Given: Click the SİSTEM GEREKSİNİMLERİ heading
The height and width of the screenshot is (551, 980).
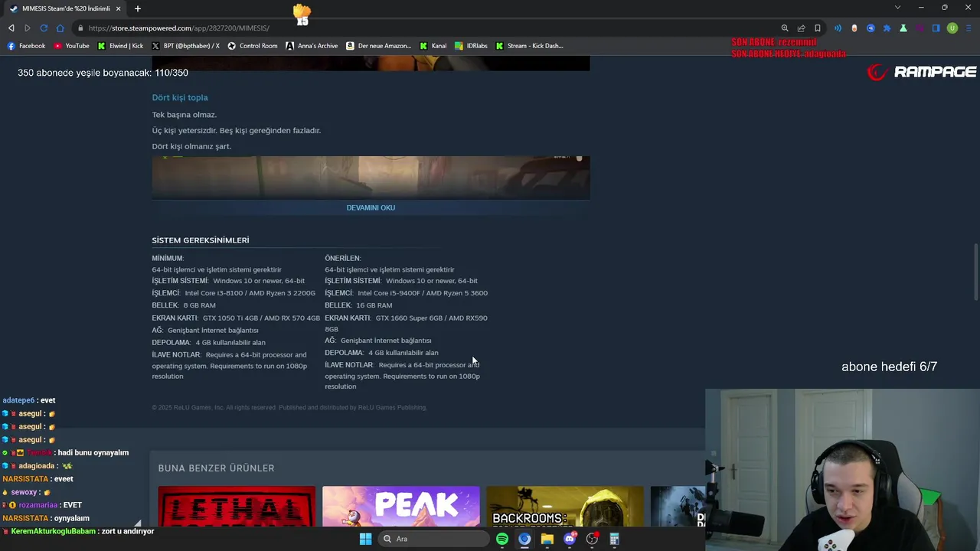Looking at the screenshot, I should coord(201,240).
